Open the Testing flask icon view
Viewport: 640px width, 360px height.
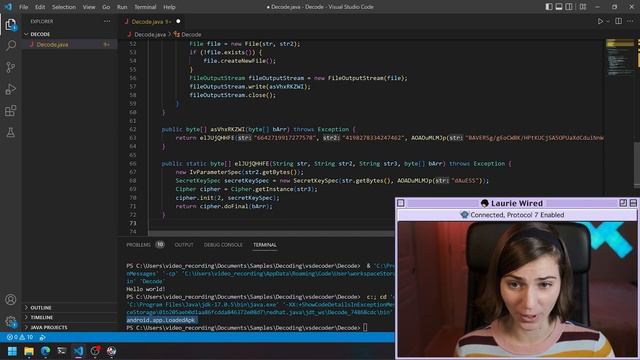point(11,132)
